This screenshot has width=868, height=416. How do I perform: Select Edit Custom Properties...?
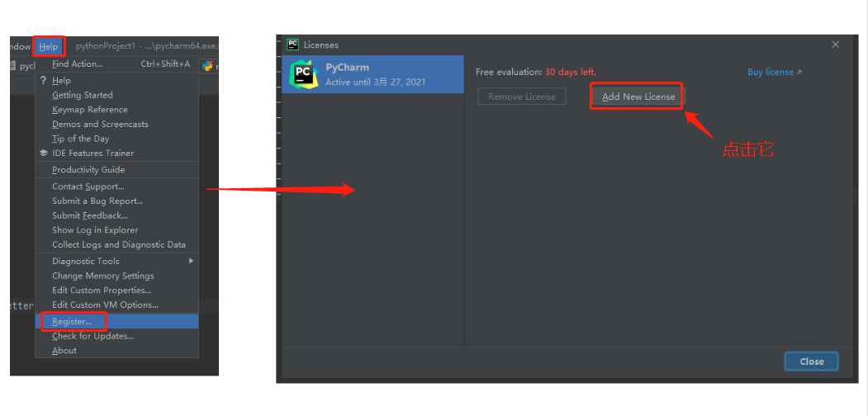pos(116,291)
